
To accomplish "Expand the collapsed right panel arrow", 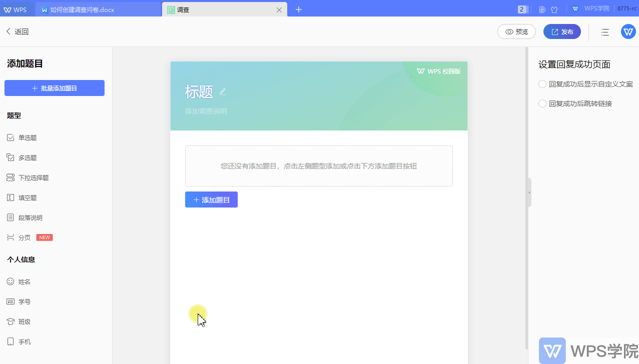I will (529, 192).
